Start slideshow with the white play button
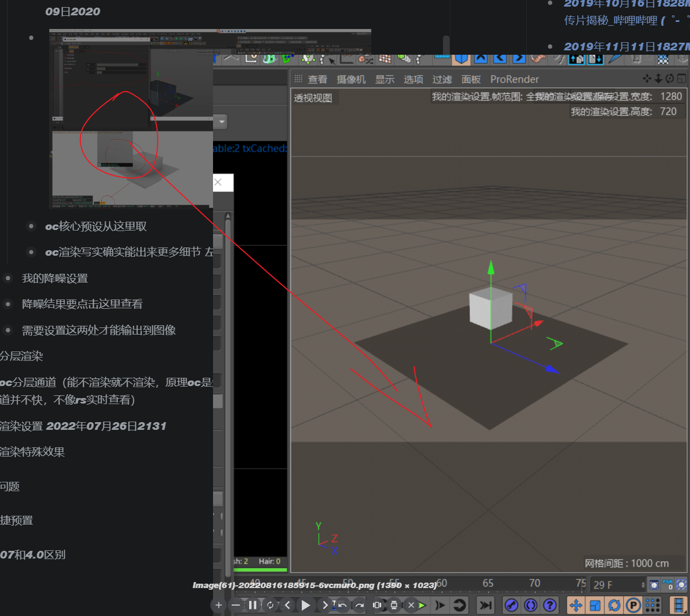This screenshot has width=690, height=616. point(306,605)
